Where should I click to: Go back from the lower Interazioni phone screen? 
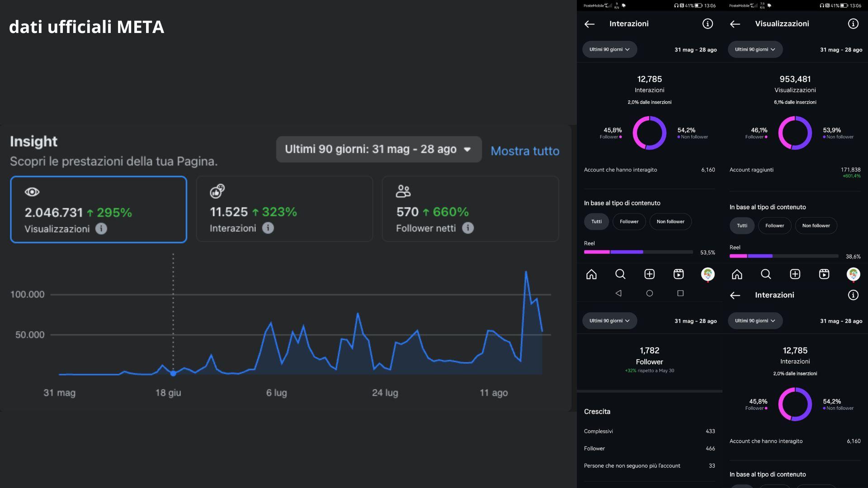click(x=735, y=295)
